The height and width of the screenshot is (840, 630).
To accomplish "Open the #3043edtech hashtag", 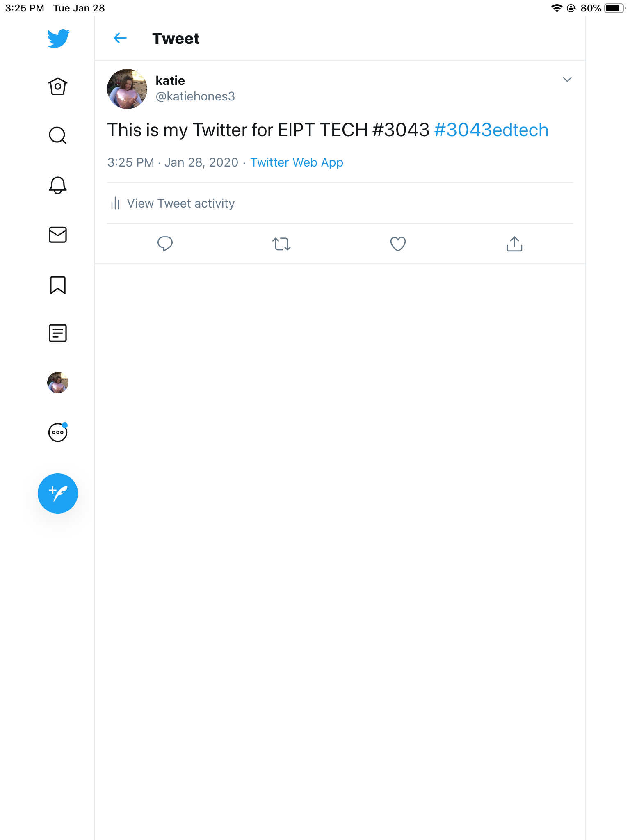I will click(491, 130).
